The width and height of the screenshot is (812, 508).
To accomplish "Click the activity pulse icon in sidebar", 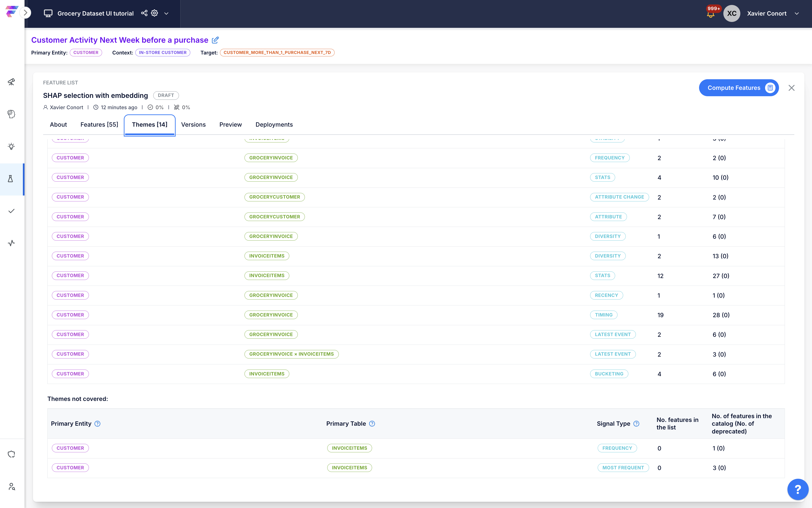I will coord(11,243).
